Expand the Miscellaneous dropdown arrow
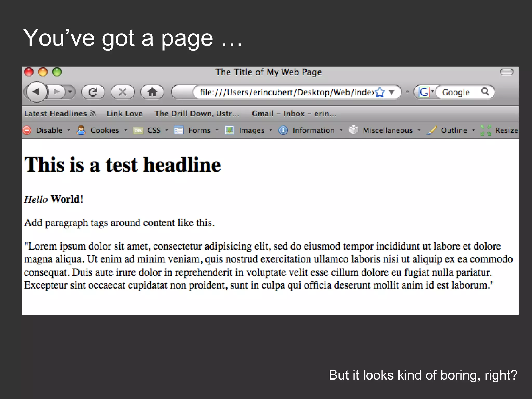 pyautogui.click(x=419, y=130)
